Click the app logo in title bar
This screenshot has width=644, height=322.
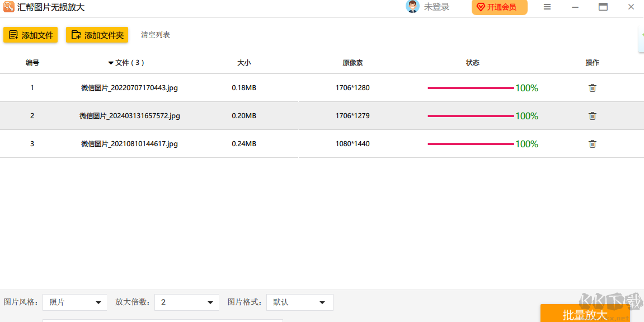[8, 7]
